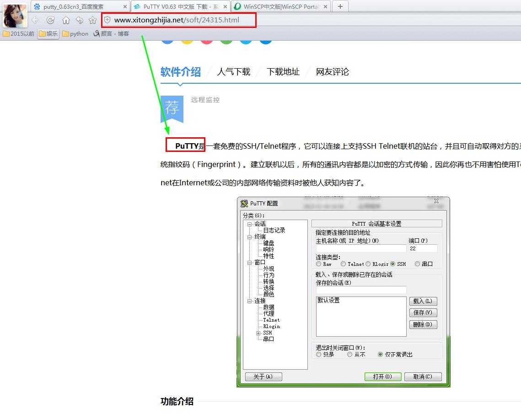The image size is (521, 420).
Task: Go back using the browser back arrow
Action: tap(35, 20)
